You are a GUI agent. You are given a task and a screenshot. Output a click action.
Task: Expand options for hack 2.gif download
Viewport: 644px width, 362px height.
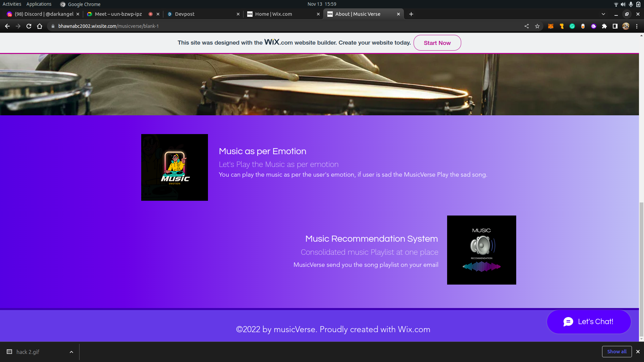[71, 352]
